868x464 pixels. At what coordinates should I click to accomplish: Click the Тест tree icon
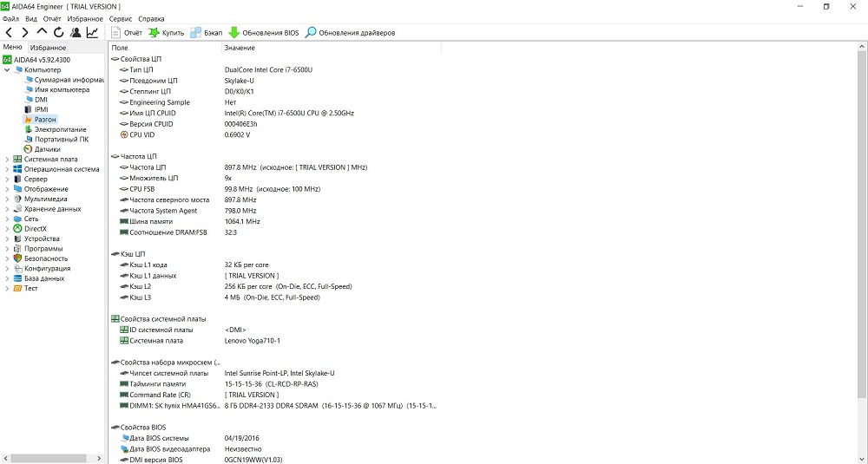click(17, 289)
